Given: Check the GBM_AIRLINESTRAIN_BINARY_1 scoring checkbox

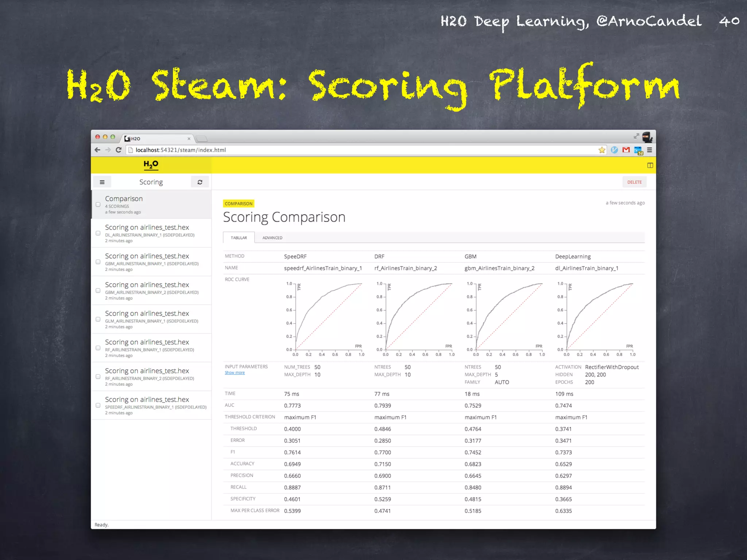Looking at the screenshot, I should pos(98,262).
